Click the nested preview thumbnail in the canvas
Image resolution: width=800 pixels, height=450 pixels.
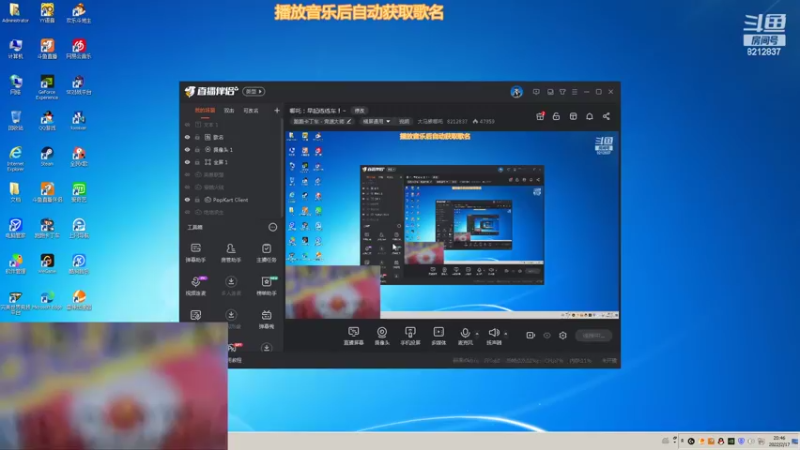point(452,224)
